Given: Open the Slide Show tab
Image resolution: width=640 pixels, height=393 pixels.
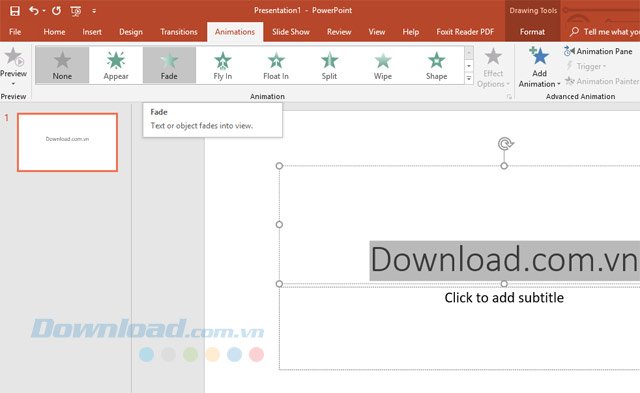Looking at the screenshot, I should pos(291,32).
